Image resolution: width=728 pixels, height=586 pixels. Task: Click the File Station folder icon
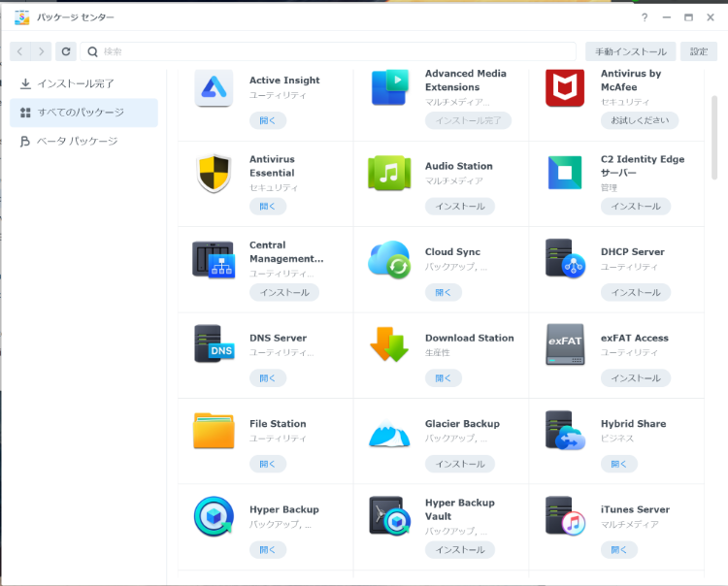(x=214, y=431)
